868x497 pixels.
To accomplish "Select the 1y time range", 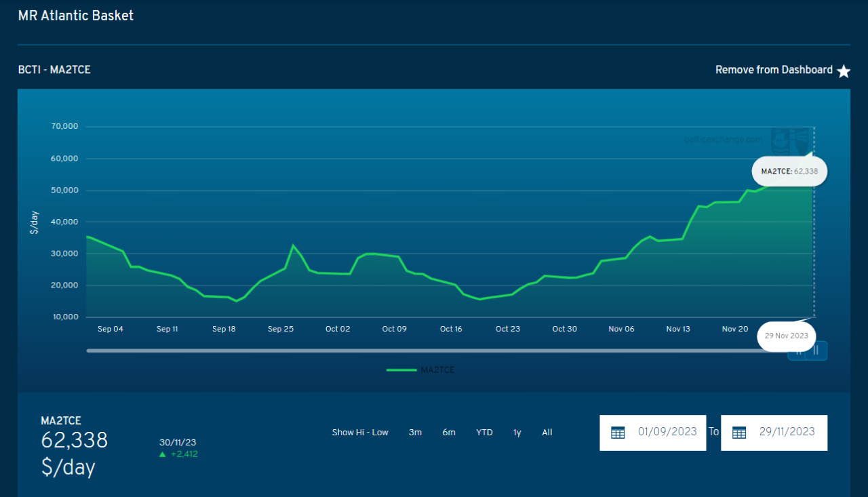I will coord(517,433).
